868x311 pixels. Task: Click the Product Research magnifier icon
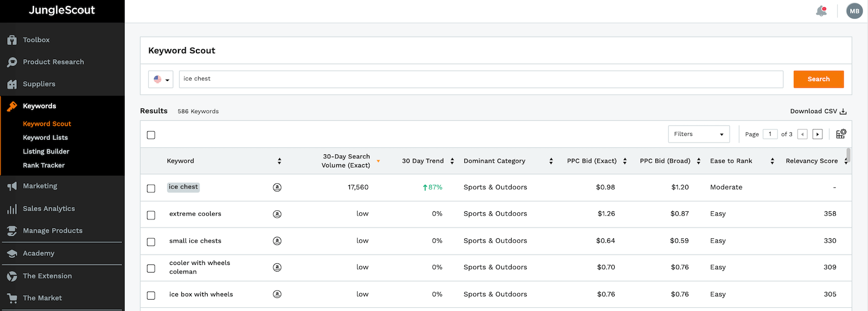click(12, 62)
